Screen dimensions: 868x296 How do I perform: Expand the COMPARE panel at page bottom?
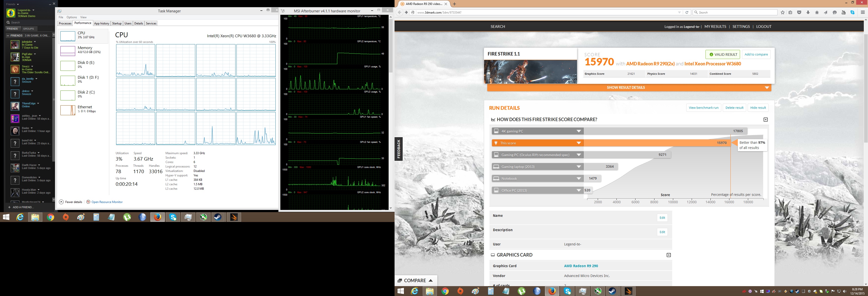(x=416, y=280)
